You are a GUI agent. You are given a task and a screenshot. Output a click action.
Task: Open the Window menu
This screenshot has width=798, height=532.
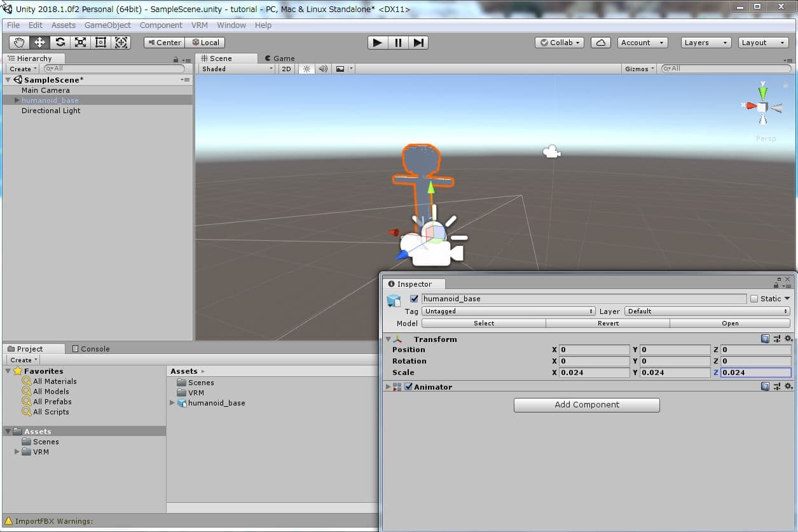(x=231, y=25)
